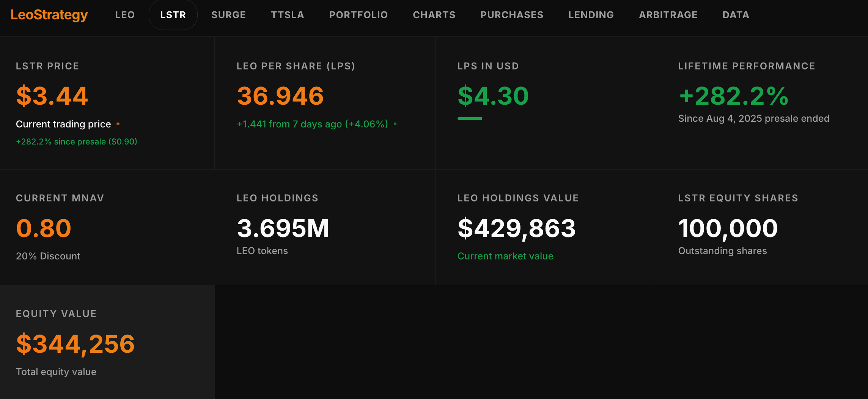
Task: Open the ARBITRAGE tab
Action: coord(668,15)
